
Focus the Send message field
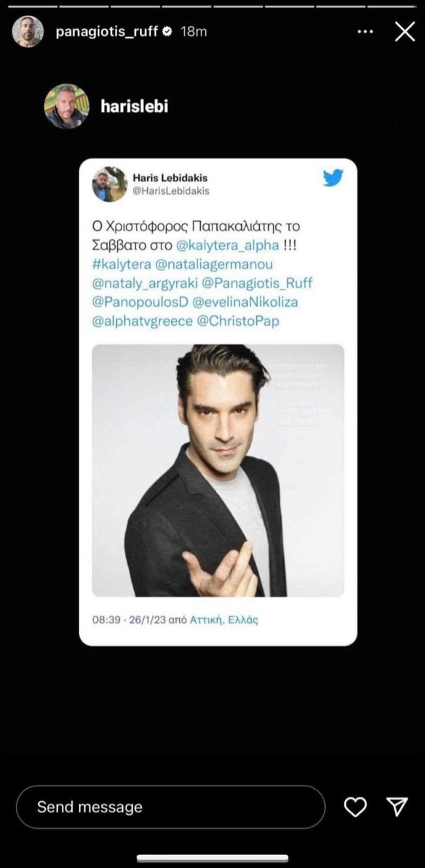click(170, 807)
